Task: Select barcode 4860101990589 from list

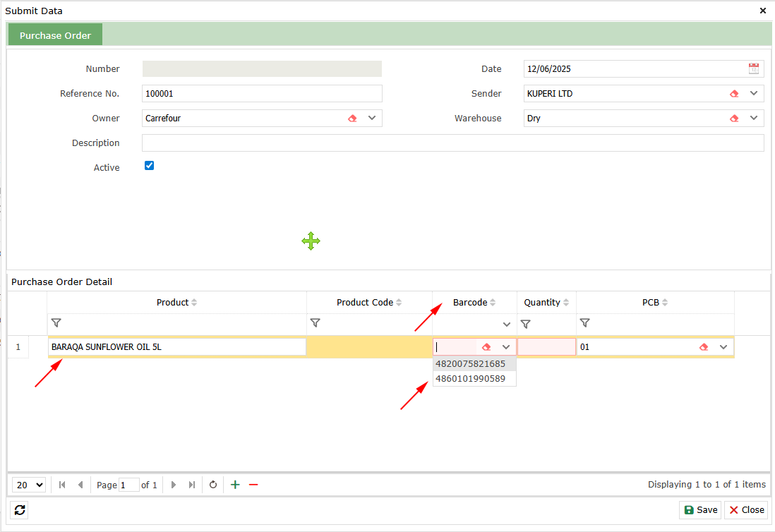Action: [471, 379]
